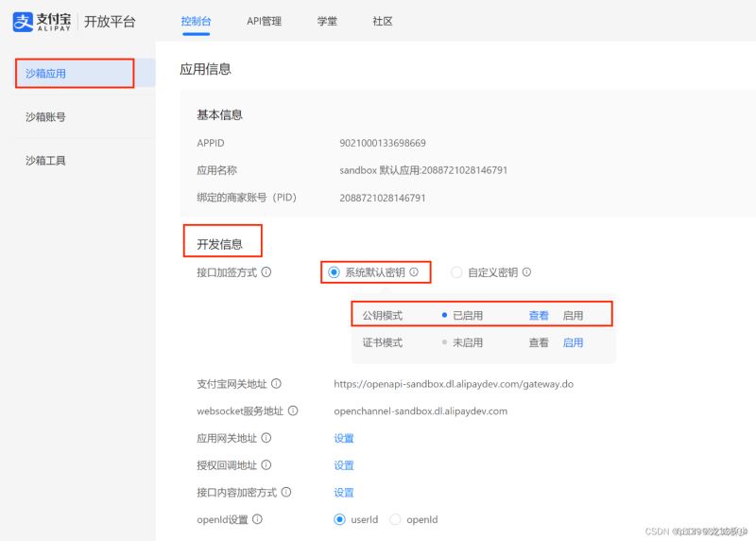Click the 应用信息 heading
Image resolution: width=756 pixels, height=541 pixels.
205,69
